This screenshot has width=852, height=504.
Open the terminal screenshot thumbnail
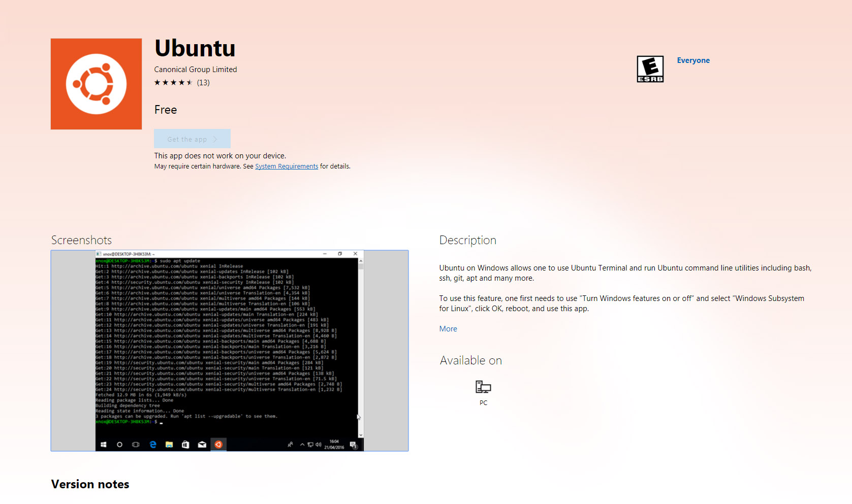(x=229, y=350)
